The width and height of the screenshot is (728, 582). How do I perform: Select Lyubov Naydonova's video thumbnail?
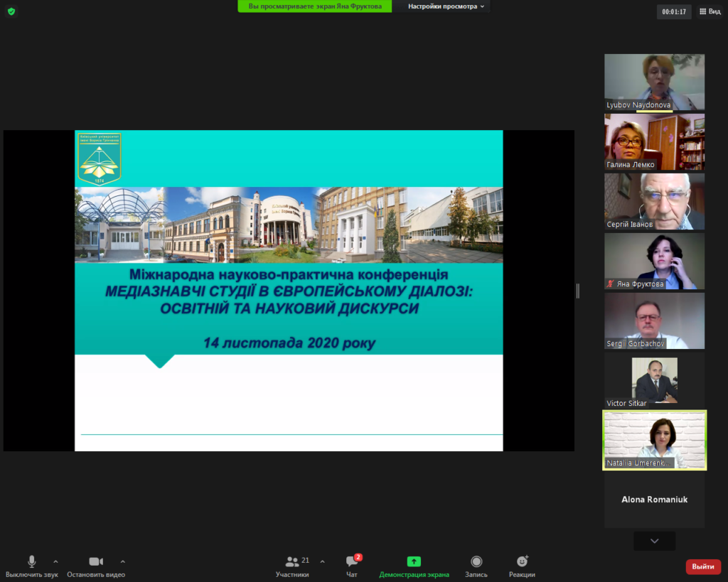(654, 82)
